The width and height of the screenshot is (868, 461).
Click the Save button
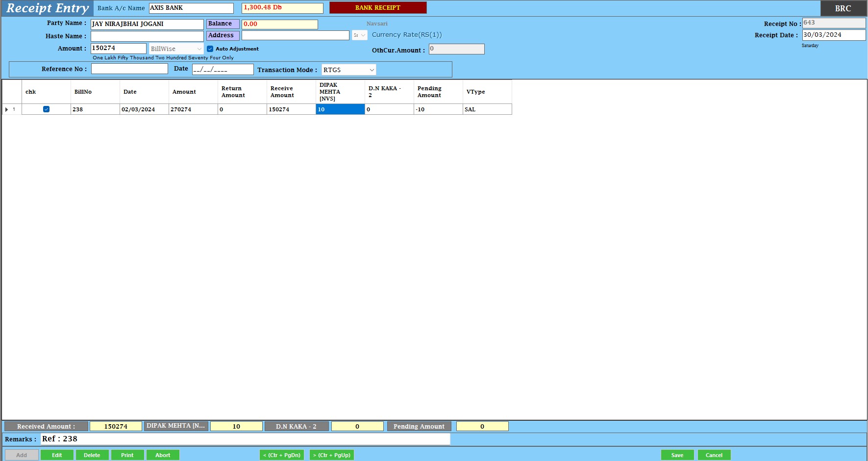click(x=677, y=455)
